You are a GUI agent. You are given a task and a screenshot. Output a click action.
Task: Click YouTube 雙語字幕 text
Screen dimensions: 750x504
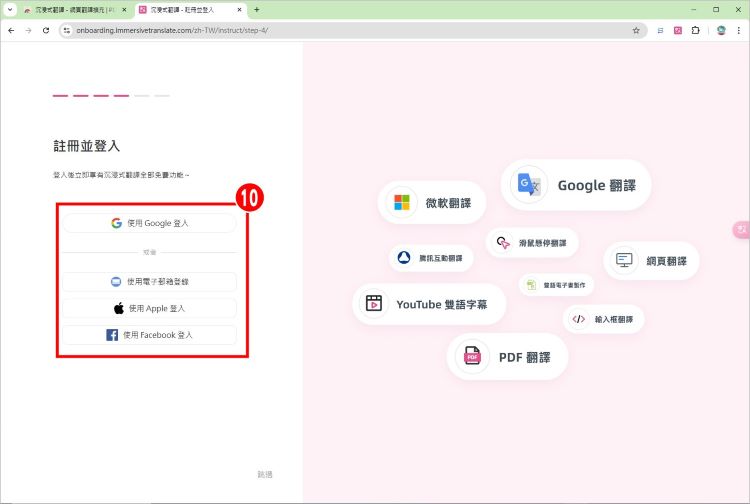click(x=442, y=305)
